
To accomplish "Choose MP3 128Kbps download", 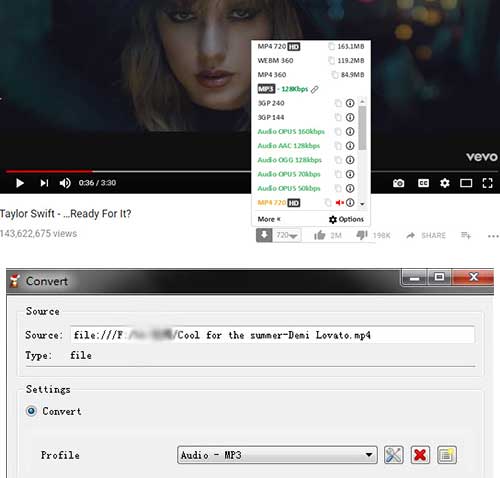I will pyautogui.click(x=283, y=89).
